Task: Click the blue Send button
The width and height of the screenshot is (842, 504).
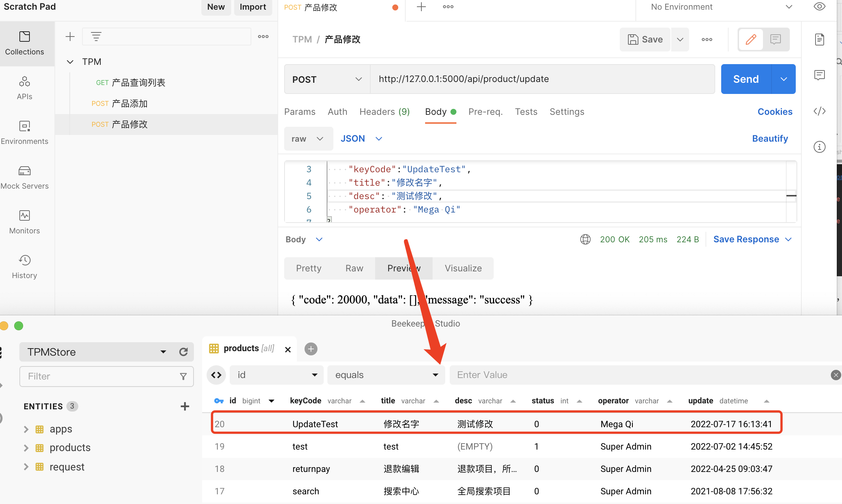Action: click(746, 79)
